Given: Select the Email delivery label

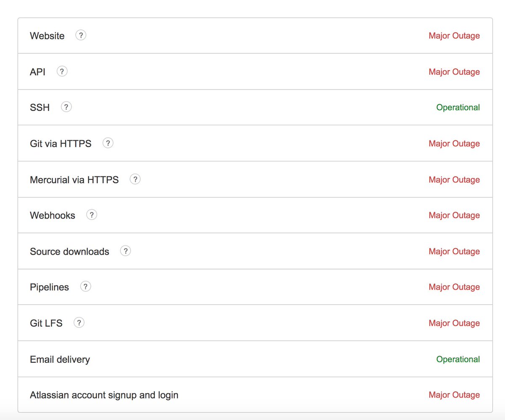Looking at the screenshot, I should (x=60, y=360).
